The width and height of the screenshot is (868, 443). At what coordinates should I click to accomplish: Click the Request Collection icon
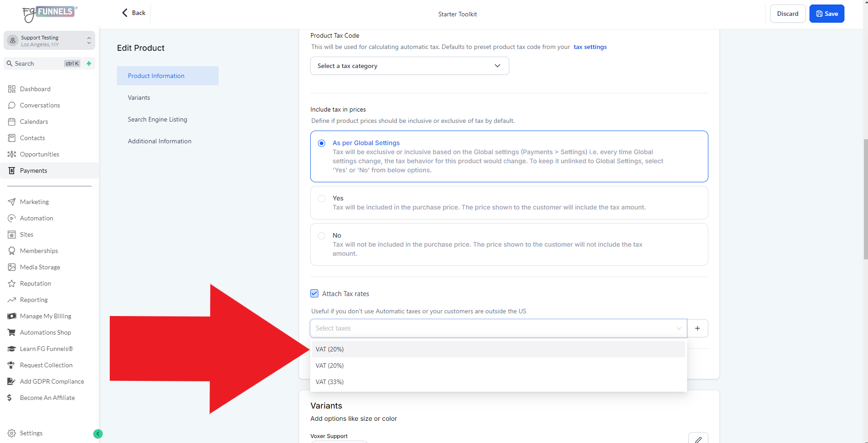point(11,365)
